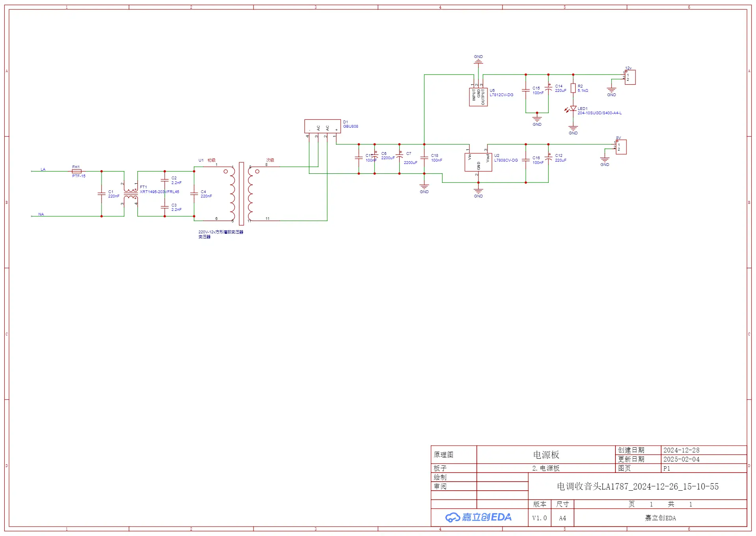Viewport: 756px width, 536px height.
Task: Select the C15 100nF capacitor symbol
Action: 526,90
